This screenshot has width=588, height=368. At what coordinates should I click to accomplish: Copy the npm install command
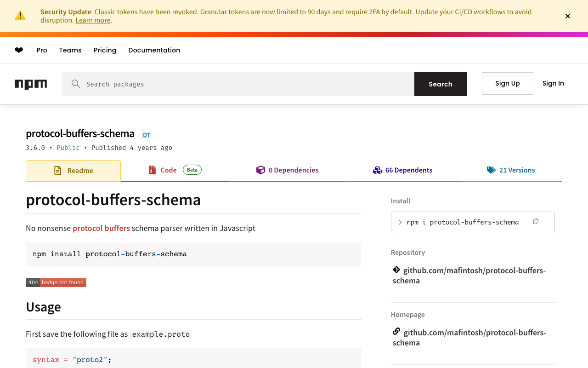[536, 222]
